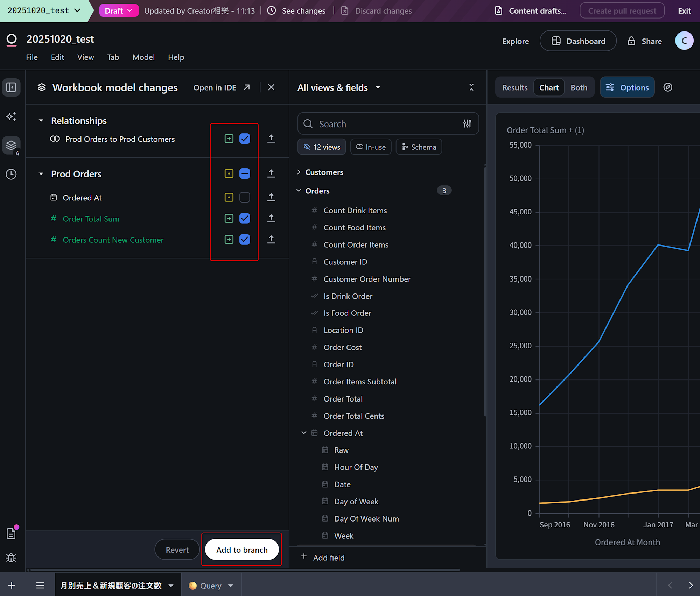Open the Draft status dropdown
This screenshot has height=596, width=700.
119,11
